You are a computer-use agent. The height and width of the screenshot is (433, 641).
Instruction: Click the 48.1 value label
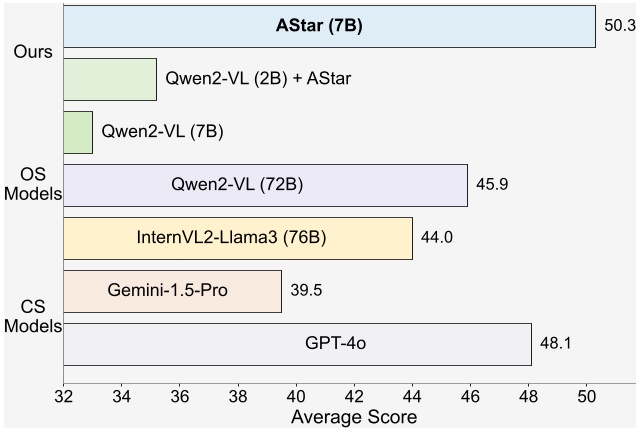556,345
